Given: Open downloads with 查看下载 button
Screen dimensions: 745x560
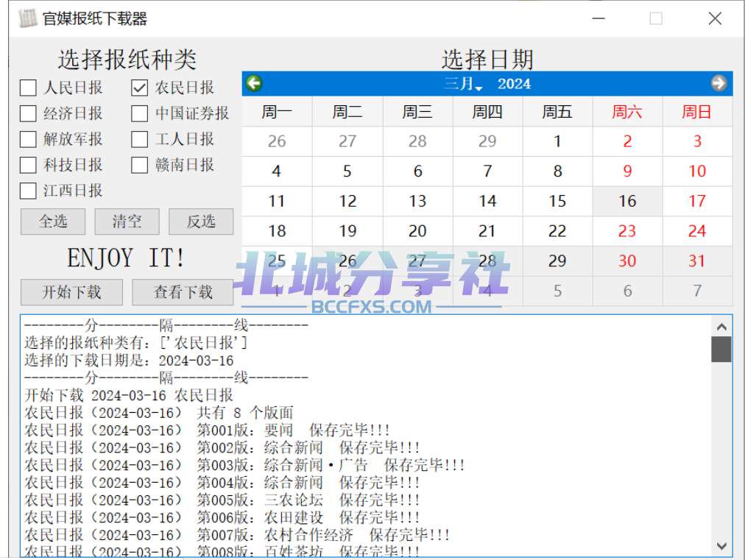Looking at the screenshot, I should click(183, 292).
